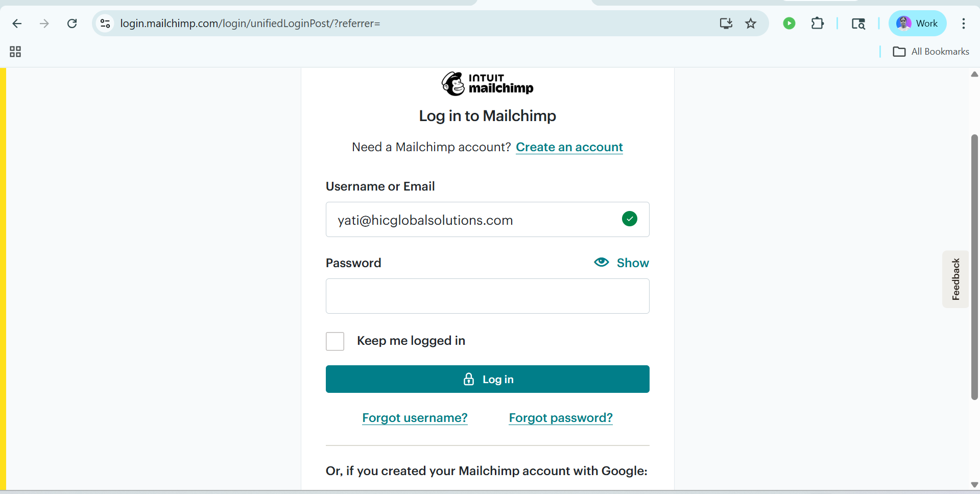
Task: Click the Intuit Mailchimp logo
Action: point(488,84)
